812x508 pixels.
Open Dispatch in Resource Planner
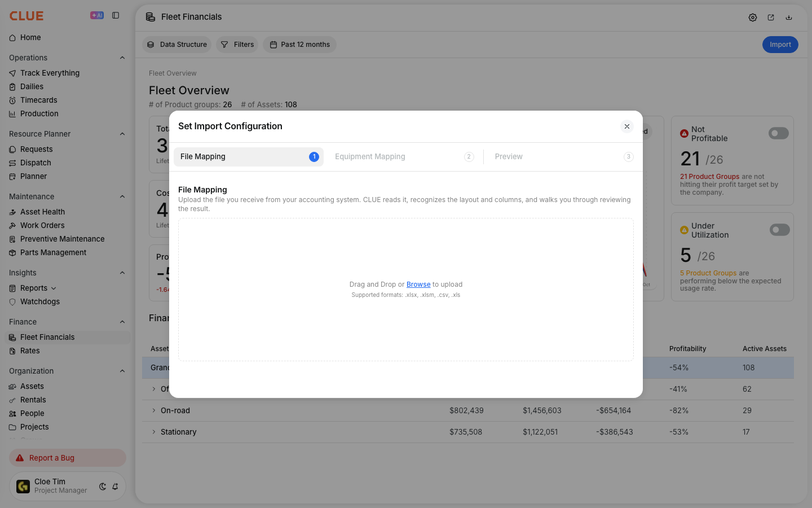tap(36, 163)
